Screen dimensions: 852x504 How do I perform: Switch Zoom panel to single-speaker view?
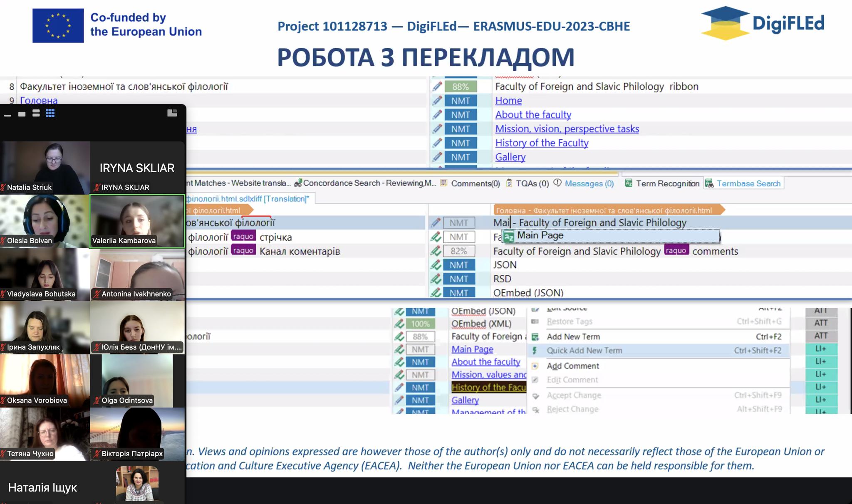click(x=22, y=114)
